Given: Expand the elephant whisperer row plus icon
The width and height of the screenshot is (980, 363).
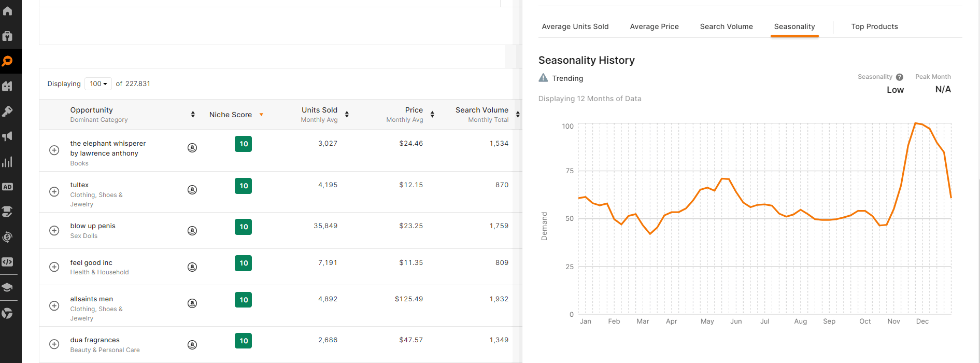Looking at the screenshot, I should (x=54, y=150).
